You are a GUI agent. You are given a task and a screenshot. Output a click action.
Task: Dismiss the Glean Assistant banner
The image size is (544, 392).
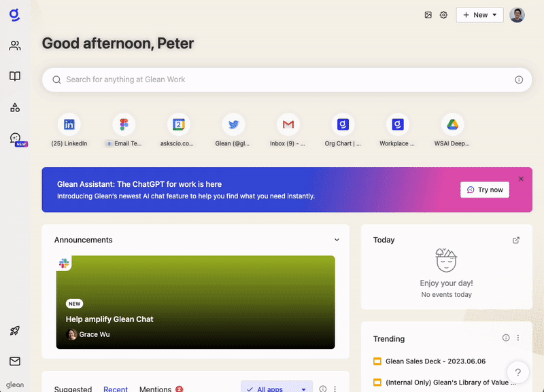pos(521,179)
